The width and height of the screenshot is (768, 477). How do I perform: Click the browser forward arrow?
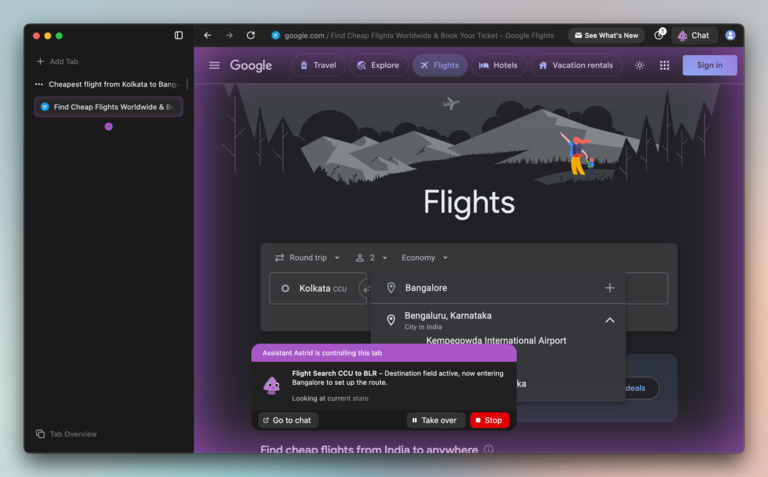click(x=229, y=35)
